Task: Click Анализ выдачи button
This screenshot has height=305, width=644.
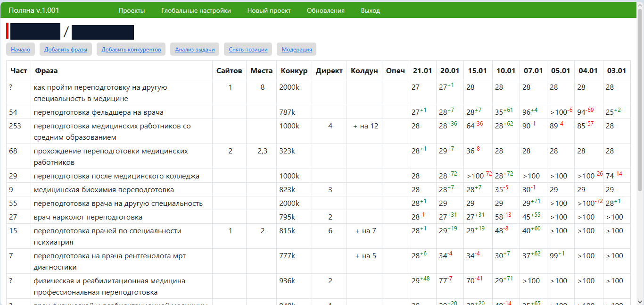Action: point(195,50)
